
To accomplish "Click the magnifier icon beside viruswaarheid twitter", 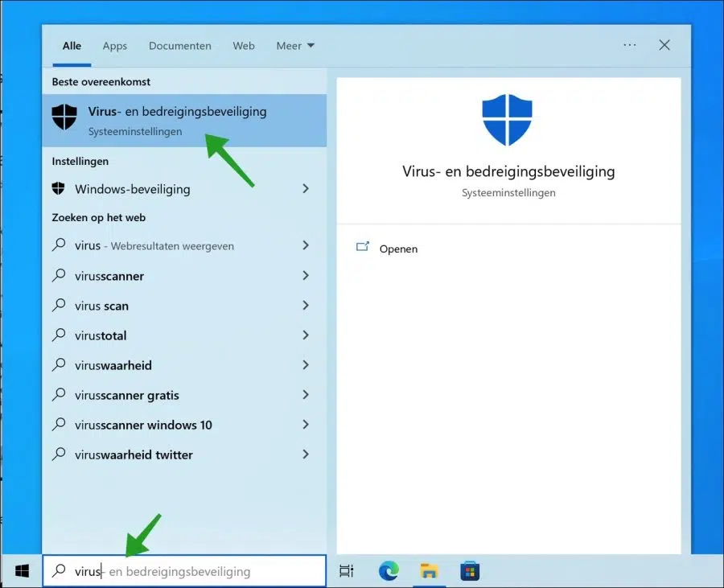I will tap(59, 454).
